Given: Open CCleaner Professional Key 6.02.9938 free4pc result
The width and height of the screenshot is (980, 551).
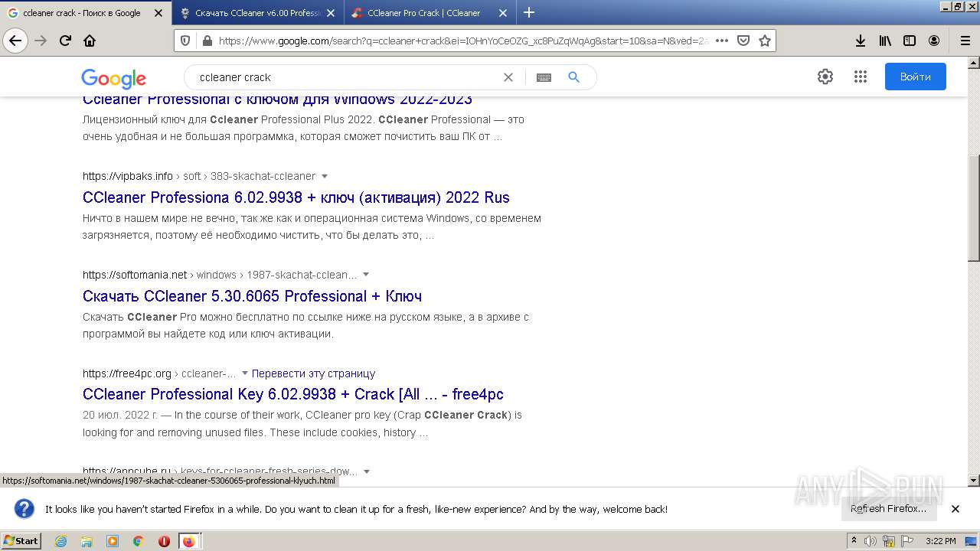Looking at the screenshot, I should tap(293, 394).
